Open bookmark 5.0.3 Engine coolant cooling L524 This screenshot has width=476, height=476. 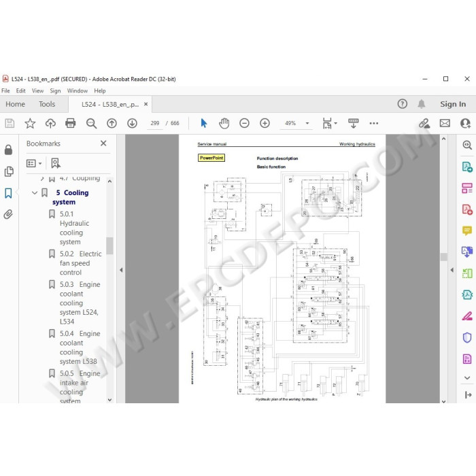pyautogui.click(x=80, y=303)
